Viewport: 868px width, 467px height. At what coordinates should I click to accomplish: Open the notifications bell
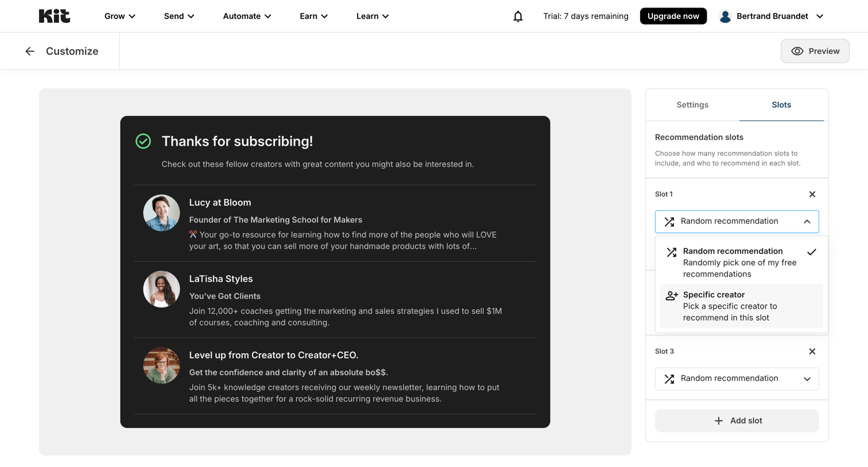click(x=518, y=16)
